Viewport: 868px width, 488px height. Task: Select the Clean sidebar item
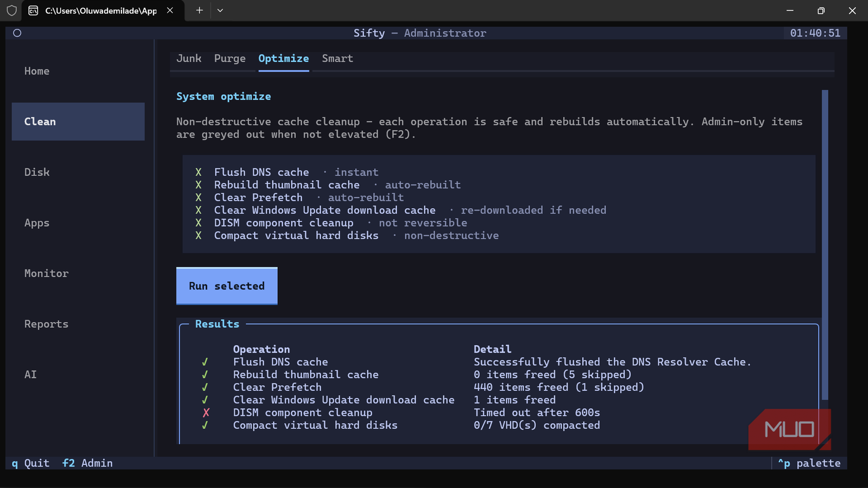tap(78, 121)
